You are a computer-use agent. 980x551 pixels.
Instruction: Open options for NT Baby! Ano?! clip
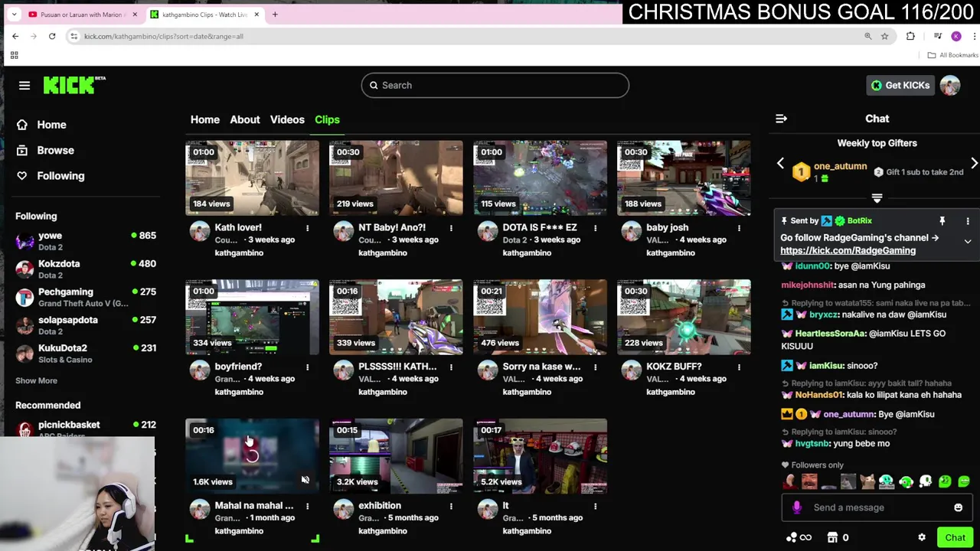tap(451, 228)
